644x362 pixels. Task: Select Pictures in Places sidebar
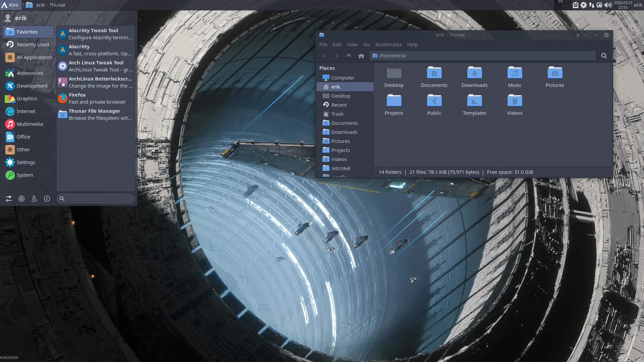tap(345, 141)
